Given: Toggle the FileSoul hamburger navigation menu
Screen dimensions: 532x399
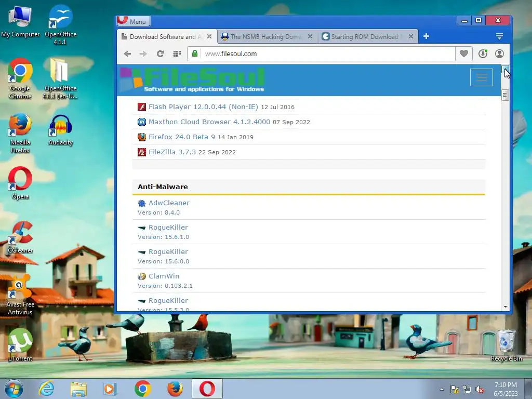Looking at the screenshot, I should tap(482, 77).
